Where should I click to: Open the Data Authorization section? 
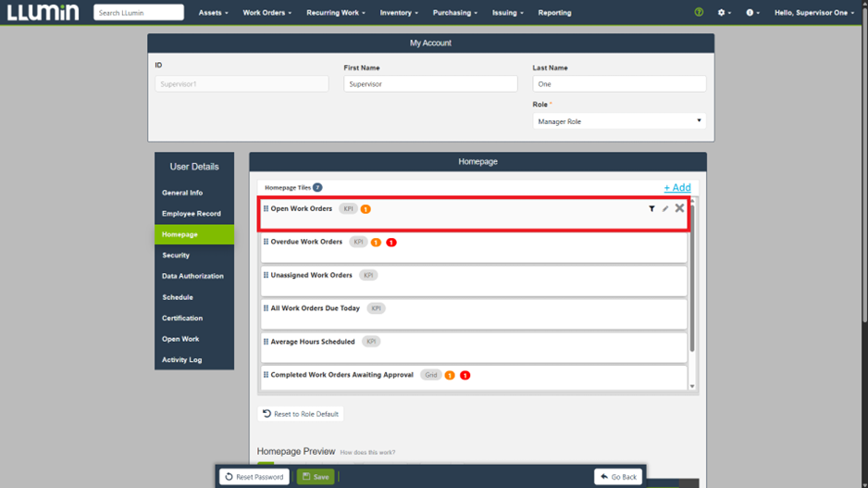click(192, 276)
